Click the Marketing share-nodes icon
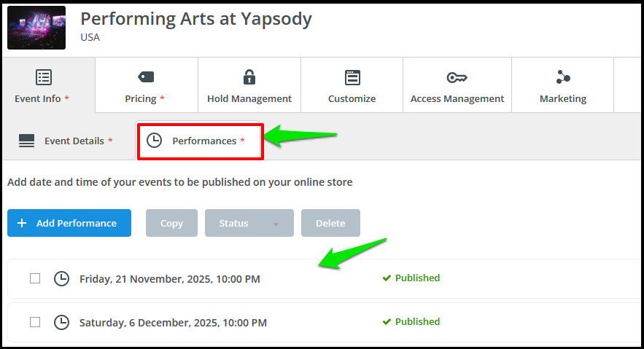Screen dimensions: 644x349 (563, 77)
